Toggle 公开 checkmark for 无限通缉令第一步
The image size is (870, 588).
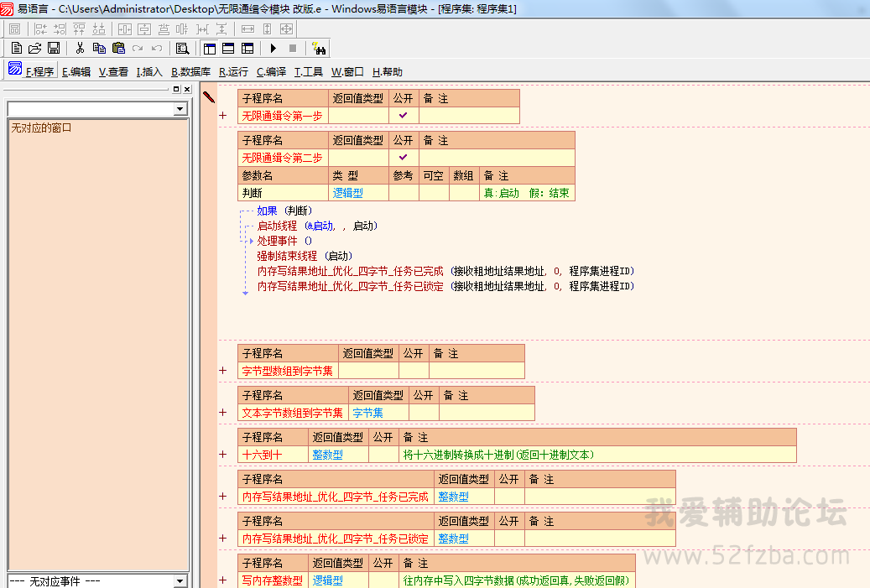pyautogui.click(x=404, y=116)
